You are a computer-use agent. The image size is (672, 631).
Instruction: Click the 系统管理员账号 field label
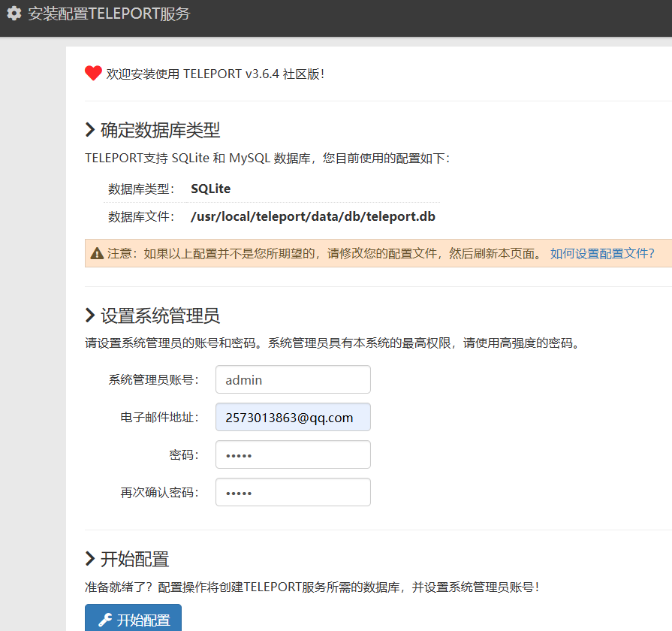pyautogui.click(x=153, y=380)
